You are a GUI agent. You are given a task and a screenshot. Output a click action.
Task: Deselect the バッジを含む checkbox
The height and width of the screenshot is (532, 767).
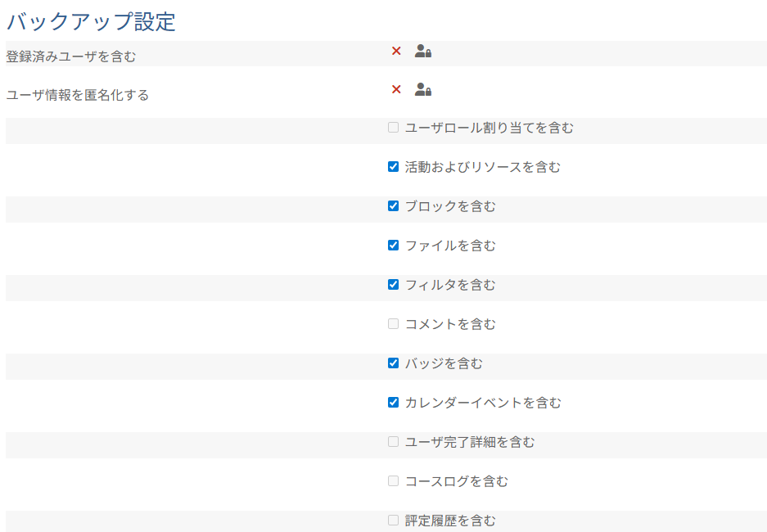click(x=393, y=363)
